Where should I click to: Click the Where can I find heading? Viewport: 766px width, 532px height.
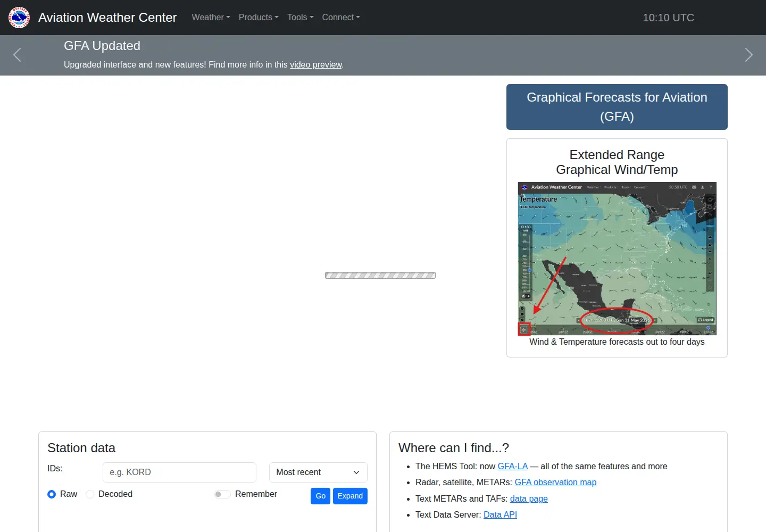(x=454, y=448)
